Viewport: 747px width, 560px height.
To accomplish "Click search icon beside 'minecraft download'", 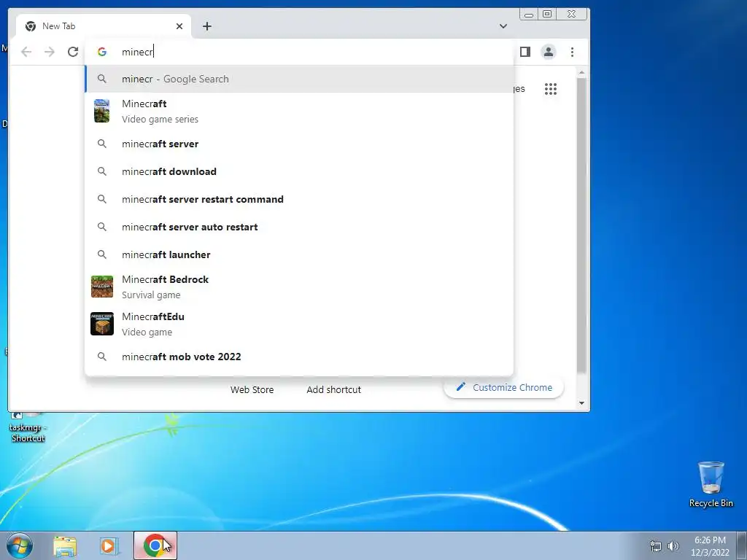I will 102,171.
